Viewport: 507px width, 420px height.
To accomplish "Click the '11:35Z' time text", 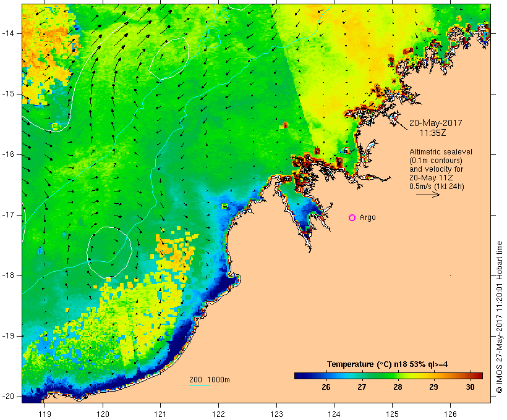I will point(433,133).
